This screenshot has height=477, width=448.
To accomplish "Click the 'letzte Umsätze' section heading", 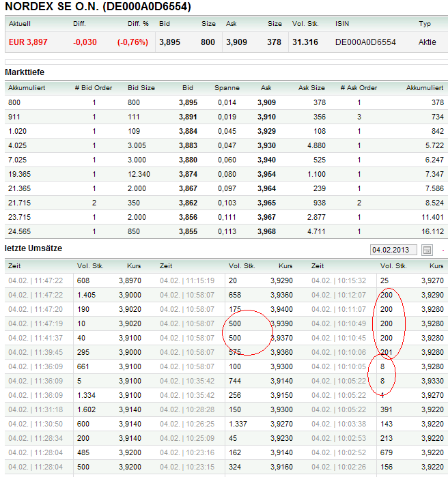I will tap(33, 248).
